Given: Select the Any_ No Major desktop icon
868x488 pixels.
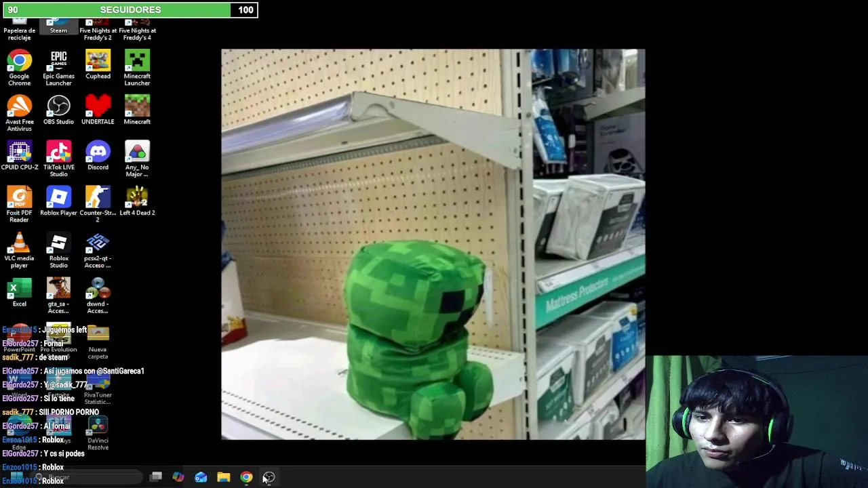Looking at the screenshot, I should coord(137,159).
